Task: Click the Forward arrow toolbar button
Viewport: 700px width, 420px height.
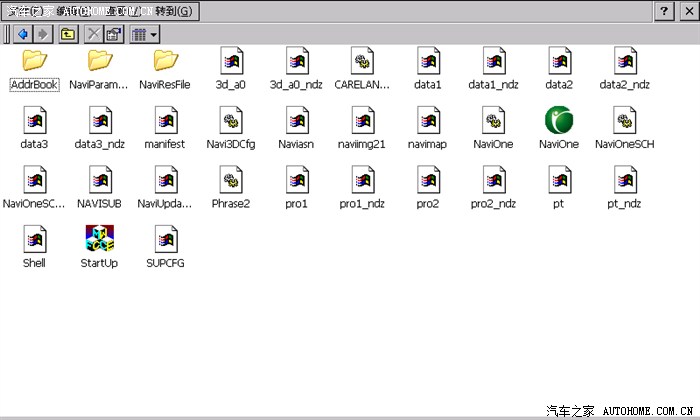Action: [43, 34]
